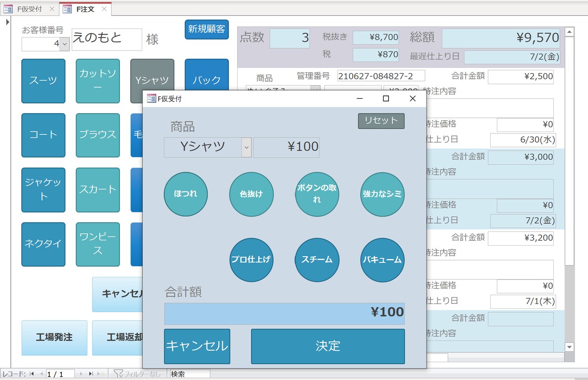The height and width of the screenshot is (380, 588).
Task: Click the キャンセル button in F仮受付 dialog
Action: (x=197, y=346)
